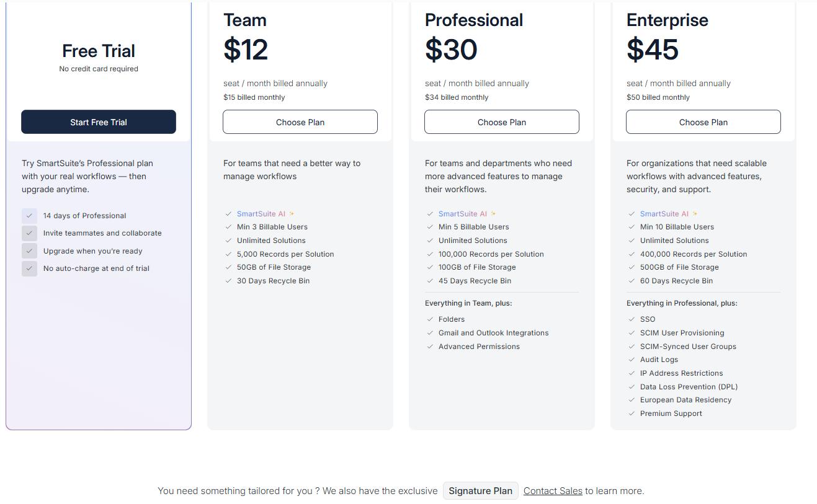Choose the Team plan
Viewport: 817px width, 504px height.
300,122
